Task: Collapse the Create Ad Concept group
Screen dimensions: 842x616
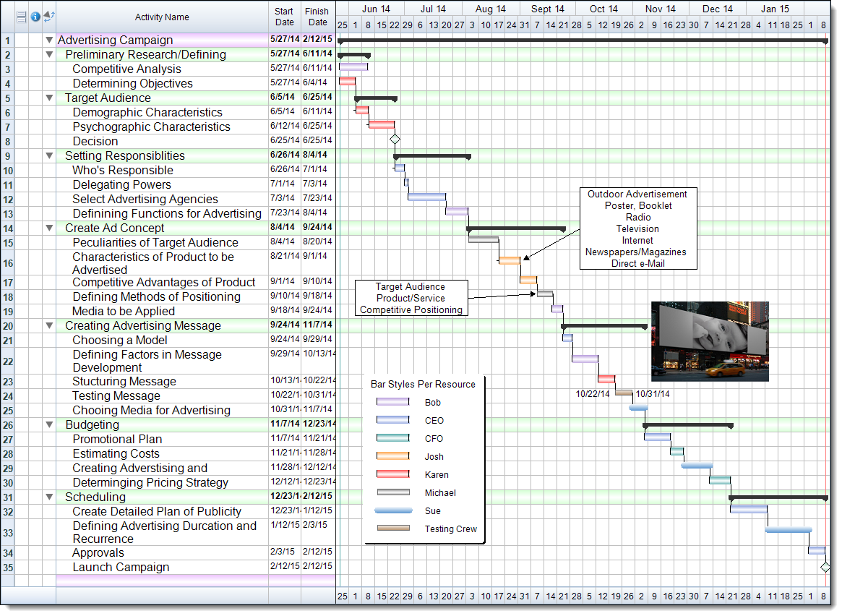Action: pos(49,228)
